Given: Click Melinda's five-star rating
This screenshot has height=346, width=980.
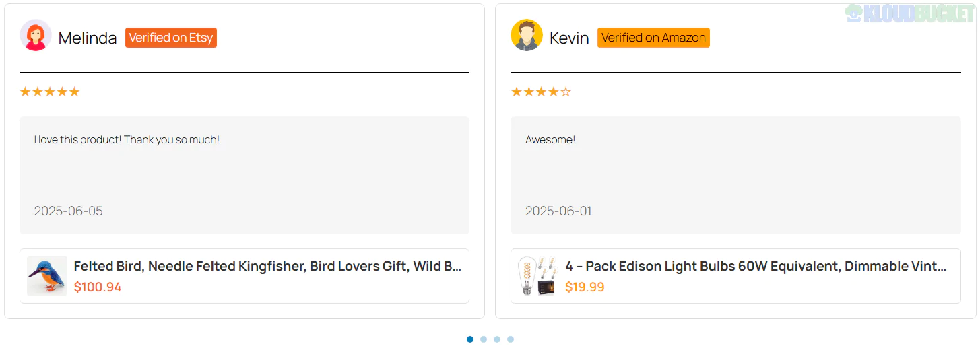Looking at the screenshot, I should 50,92.
